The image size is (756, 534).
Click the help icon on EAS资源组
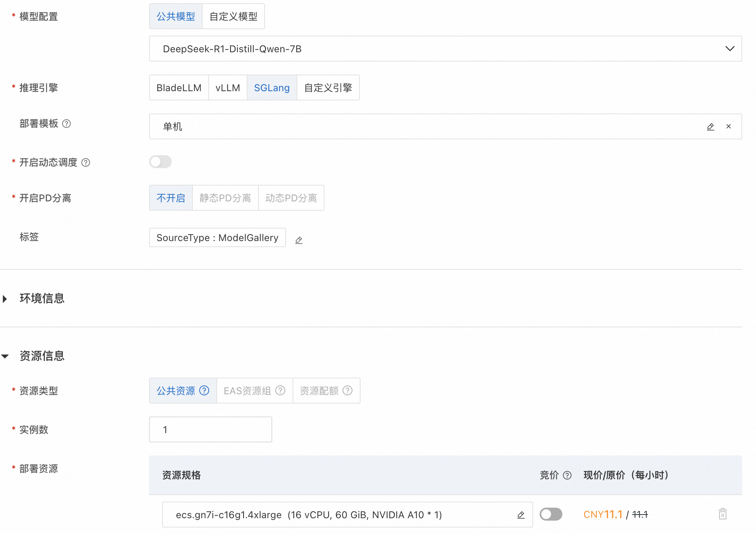tap(280, 391)
